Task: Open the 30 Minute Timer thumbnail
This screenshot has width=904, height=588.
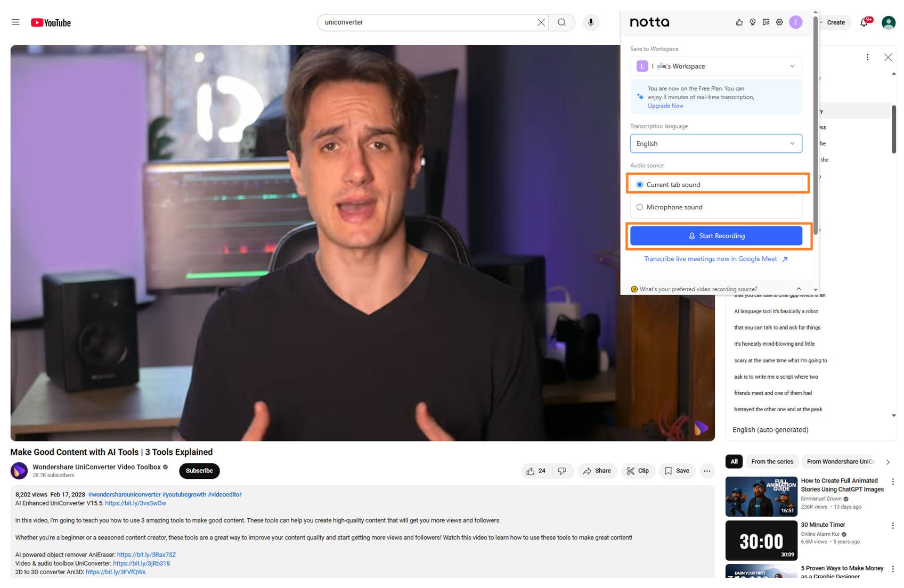Action: tap(761, 541)
